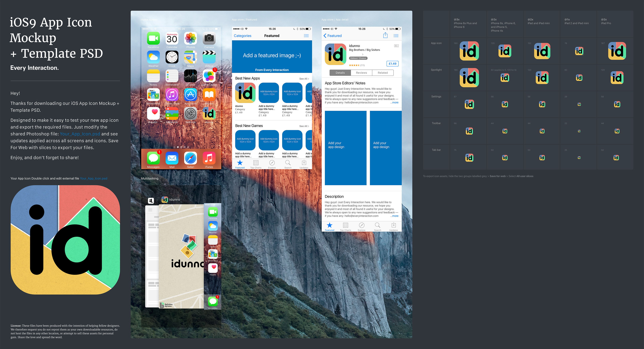Select Search tab in Featured screen
The image size is (644, 349).
tap(288, 164)
